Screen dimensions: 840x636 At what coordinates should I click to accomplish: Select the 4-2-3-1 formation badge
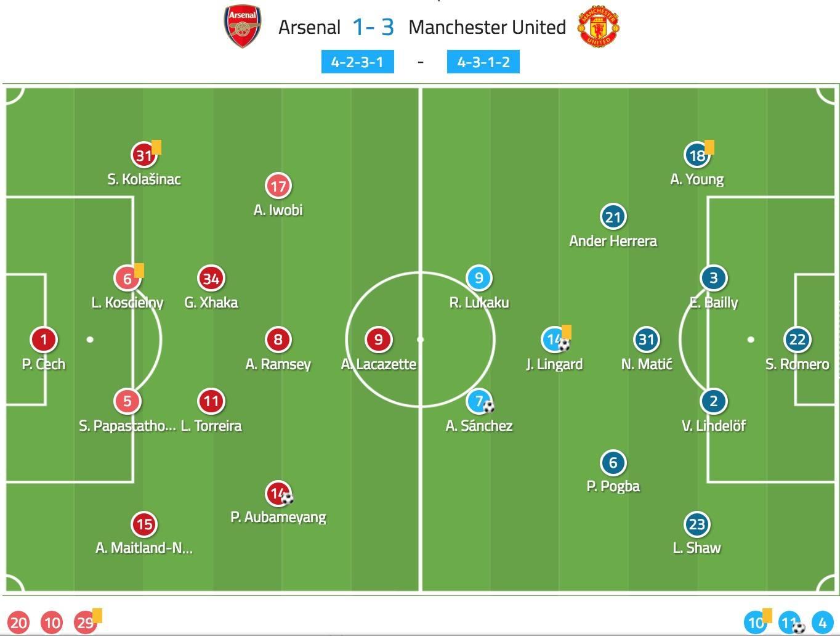pyautogui.click(x=357, y=62)
